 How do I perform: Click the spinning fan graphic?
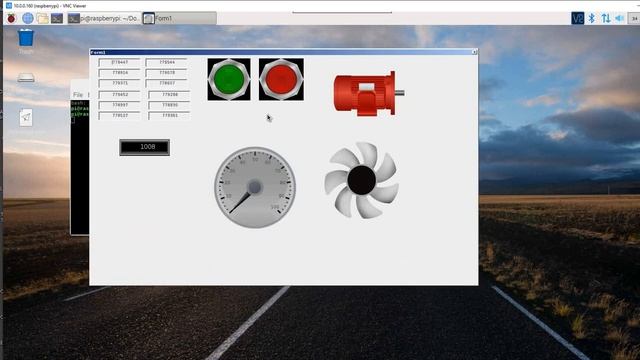tap(362, 180)
